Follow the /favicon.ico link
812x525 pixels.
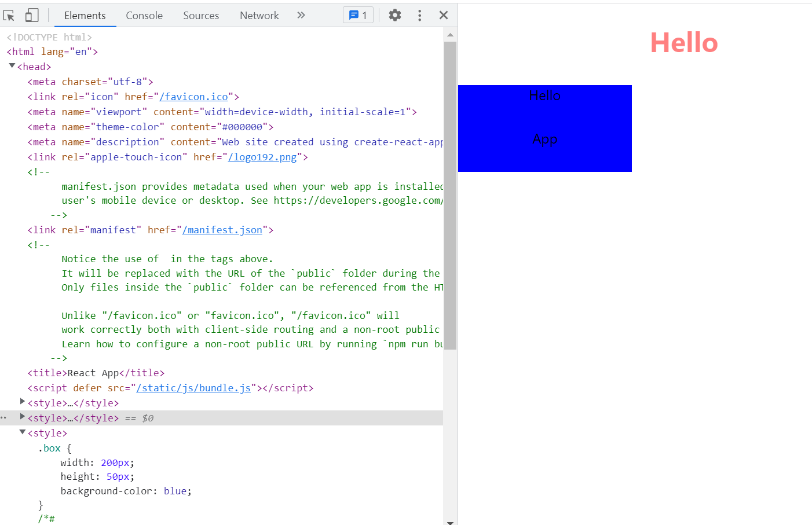(x=193, y=97)
